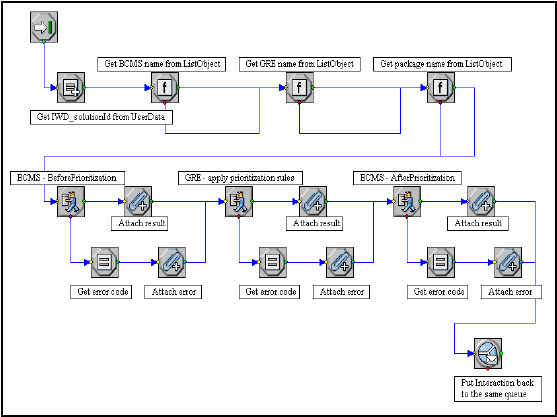The height and width of the screenshot is (417, 557).
Task: Click the leftmost Get error code assign block
Action: tap(105, 262)
